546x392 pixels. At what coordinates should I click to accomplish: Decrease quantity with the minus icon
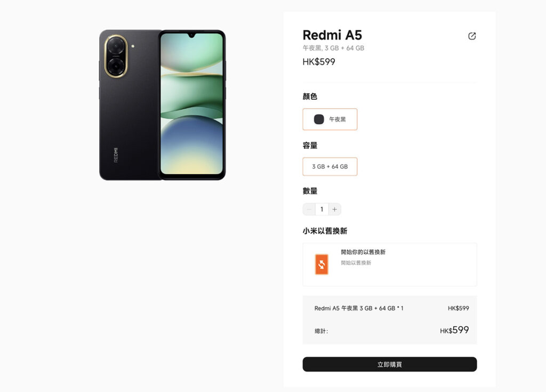click(x=309, y=209)
